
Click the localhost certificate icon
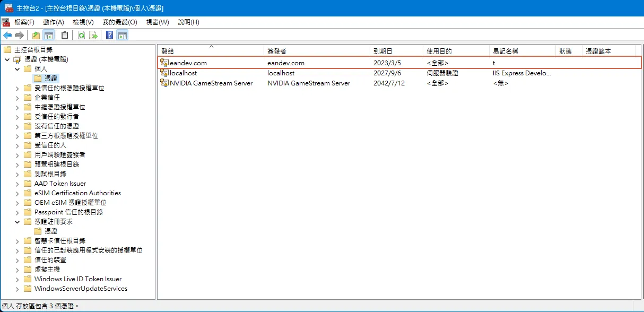pyautogui.click(x=164, y=73)
